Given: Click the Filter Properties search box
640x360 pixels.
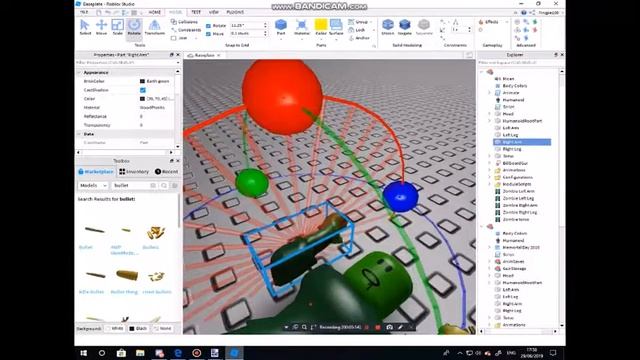Looking at the screenshot, I should pos(126,63).
